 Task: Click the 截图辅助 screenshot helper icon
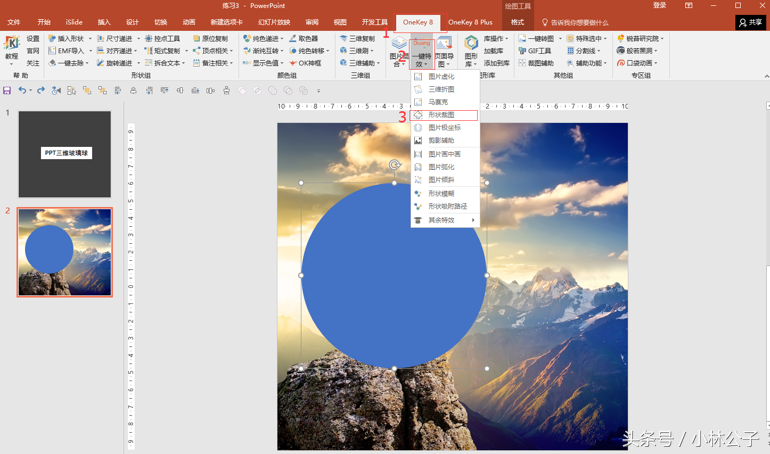click(x=522, y=63)
